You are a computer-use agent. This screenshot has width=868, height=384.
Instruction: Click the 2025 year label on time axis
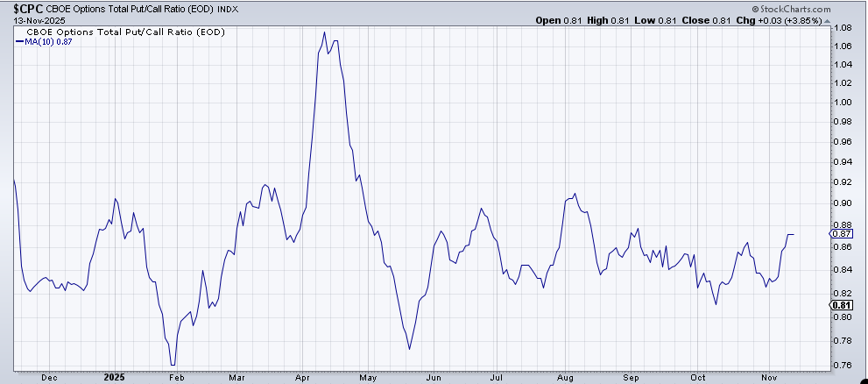point(115,376)
